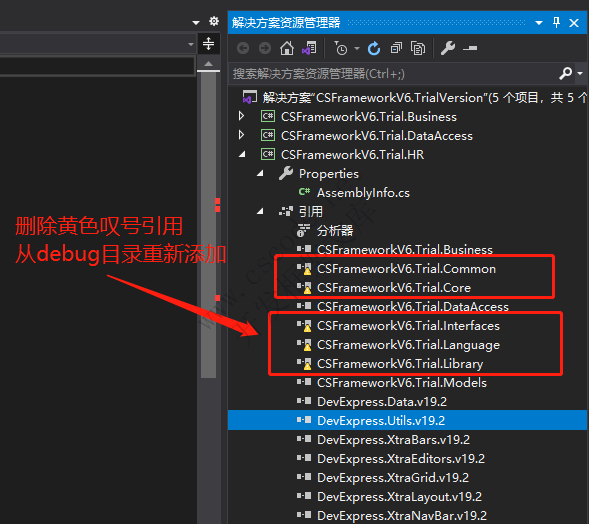This screenshot has height=524, width=589.
Task: Click the reference icon of Trial.Models
Action: (304, 382)
